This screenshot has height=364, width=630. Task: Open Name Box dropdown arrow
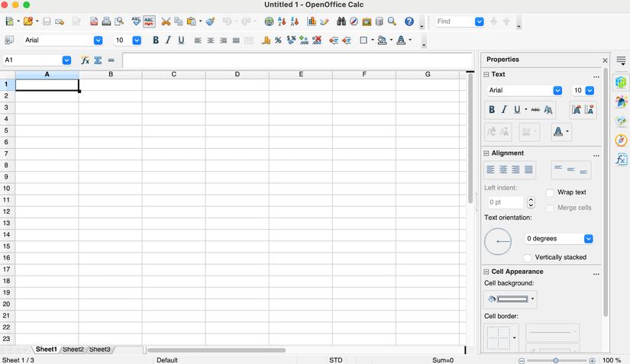tap(66, 60)
